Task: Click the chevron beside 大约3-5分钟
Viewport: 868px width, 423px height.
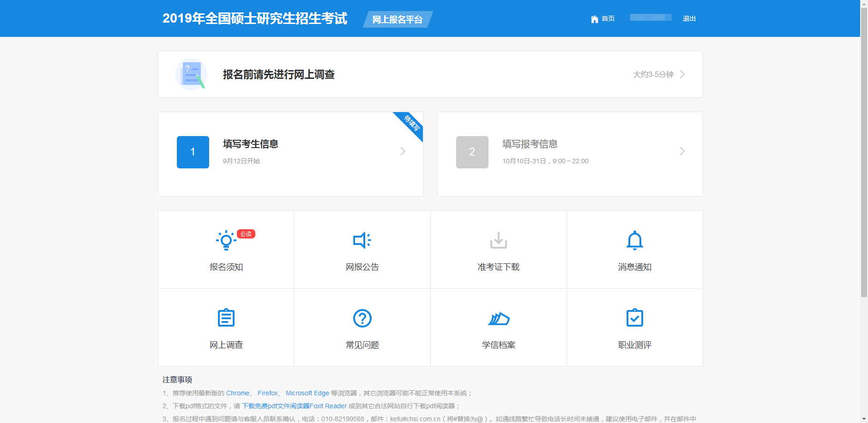Action: click(682, 74)
